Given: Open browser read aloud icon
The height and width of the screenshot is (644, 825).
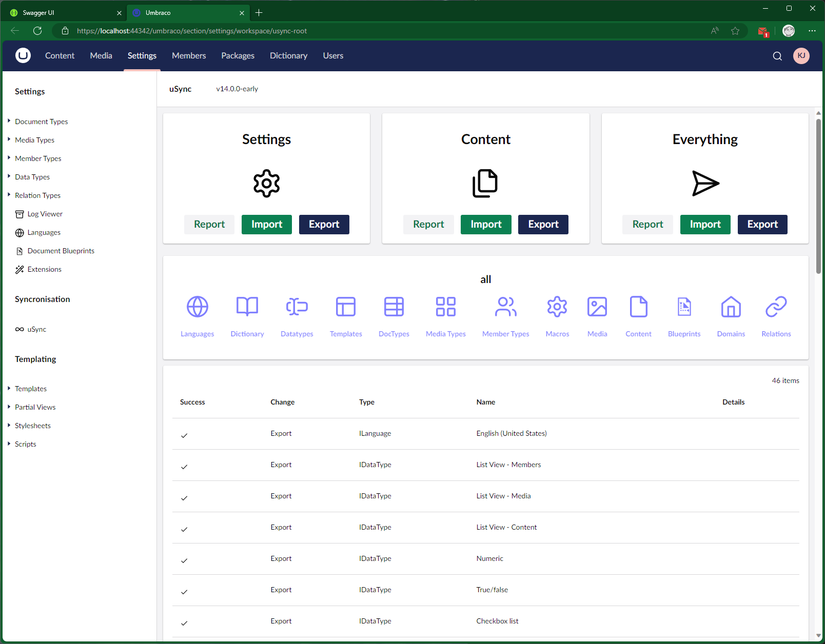Looking at the screenshot, I should point(715,31).
